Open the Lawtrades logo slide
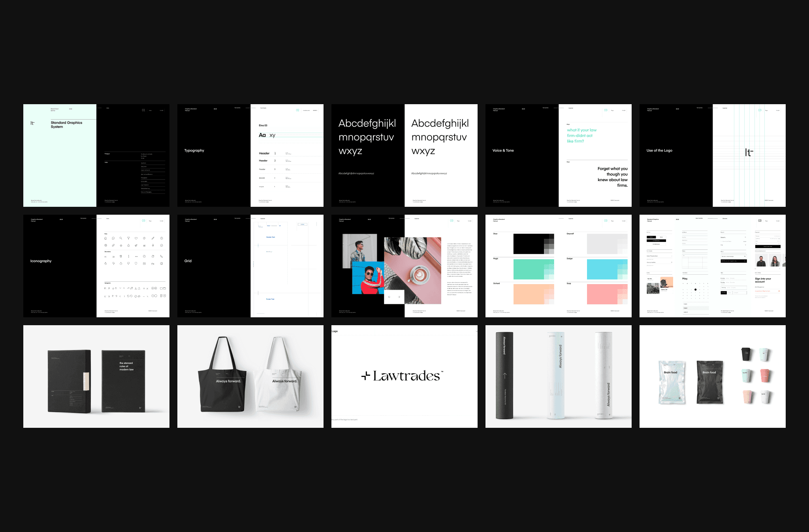 404,376
